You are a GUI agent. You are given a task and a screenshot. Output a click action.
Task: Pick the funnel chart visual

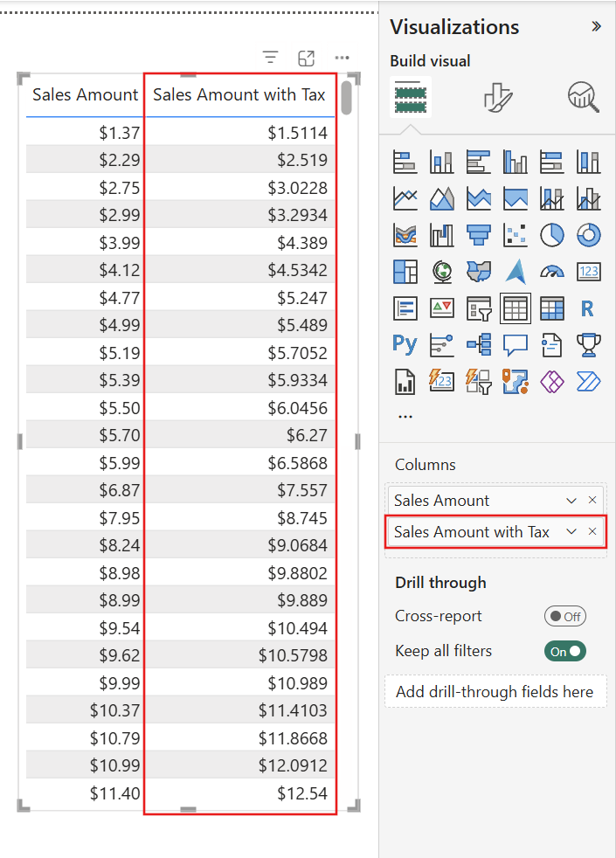[478, 234]
